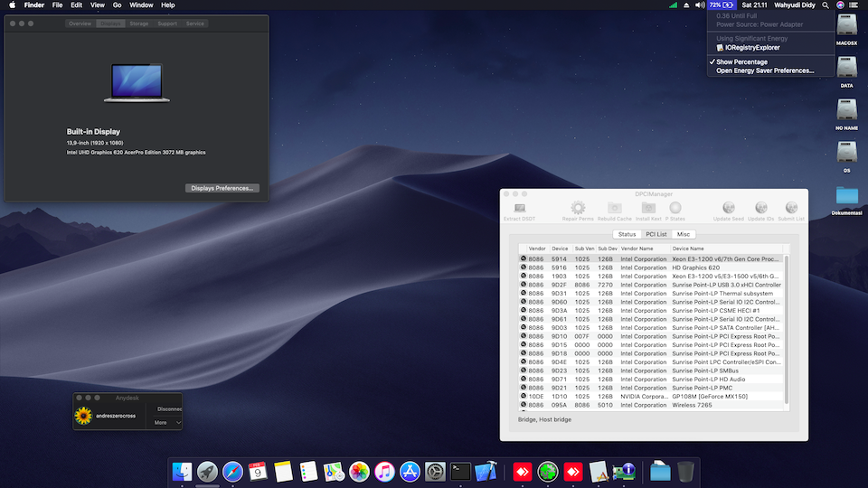Open the View menu
This screenshot has height=488, width=868.
click(x=98, y=5)
